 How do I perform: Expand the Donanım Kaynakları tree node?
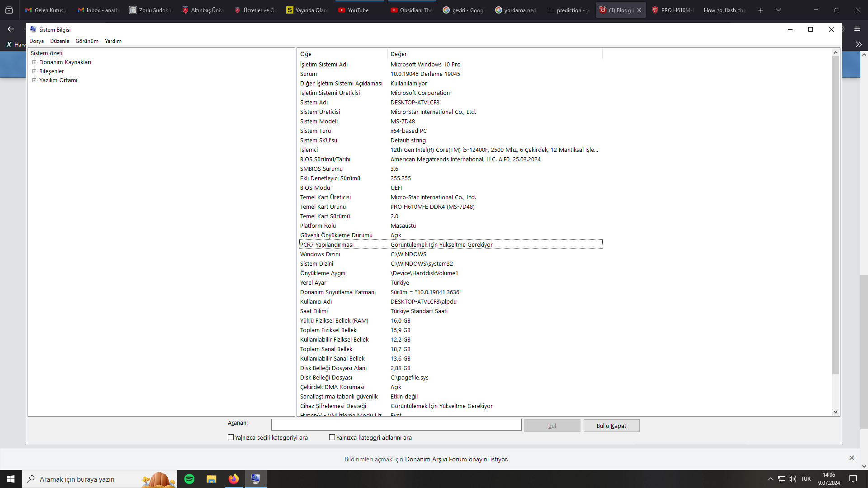tap(34, 62)
